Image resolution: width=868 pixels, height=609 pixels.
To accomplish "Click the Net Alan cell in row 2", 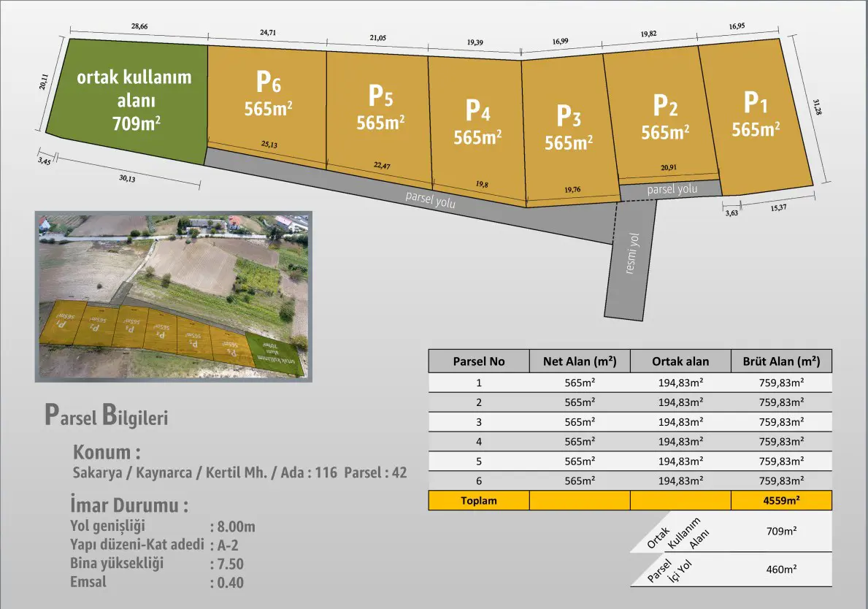I will click(x=580, y=402).
